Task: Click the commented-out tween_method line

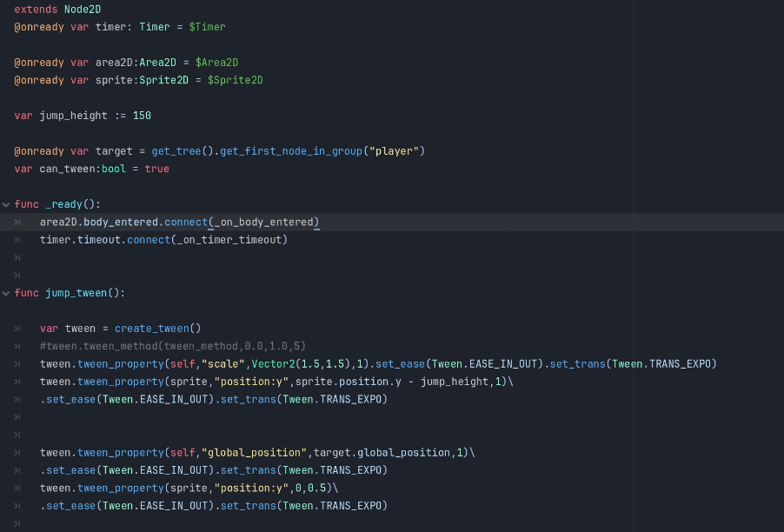Action: [x=172, y=346]
